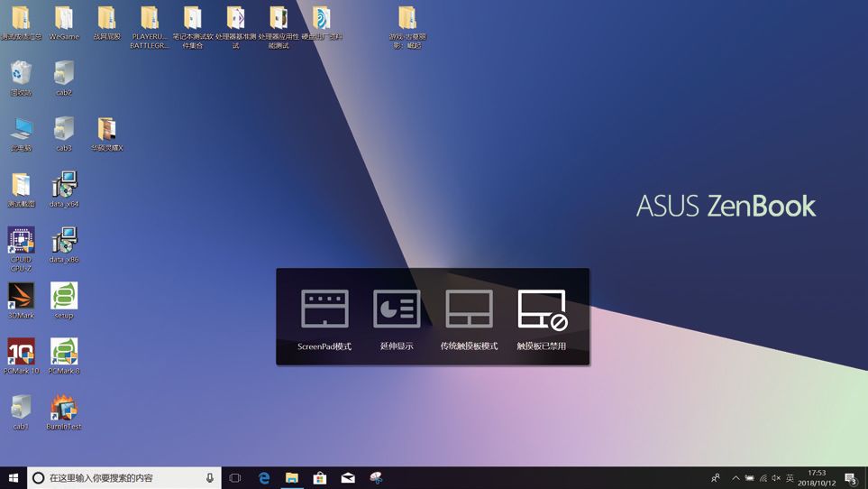Image resolution: width=868 pixels, height=489 pixels.
Task: Launch Microsoft Edge from the taskbar
Action: (263, 478)
